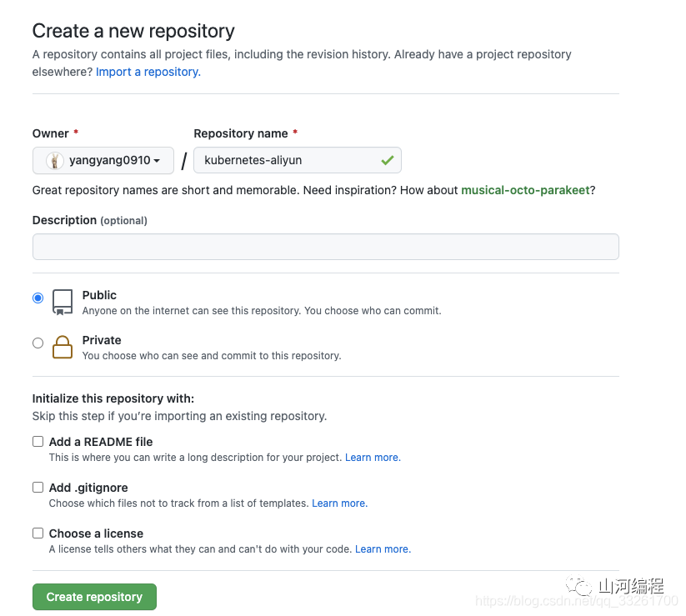
Task: Click the Choose a license label text
Action: (96, 533)
